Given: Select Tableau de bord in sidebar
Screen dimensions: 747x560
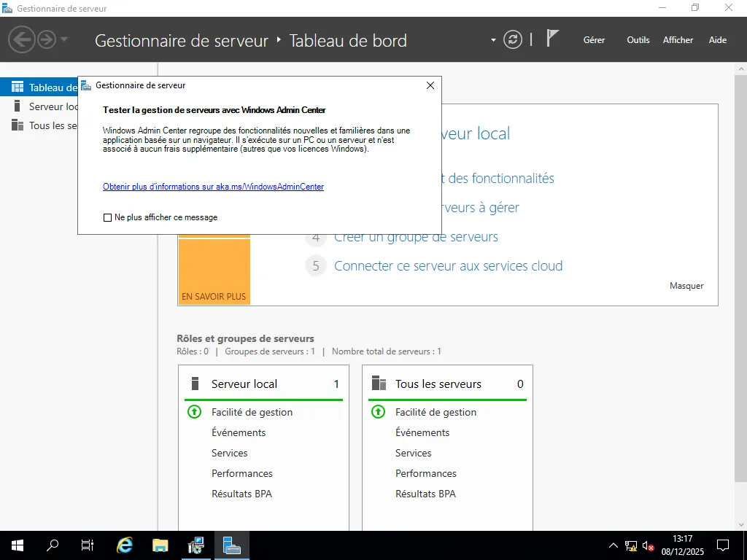Looking at the screenshot, I should pyautogui.click(x=39, y=87).
